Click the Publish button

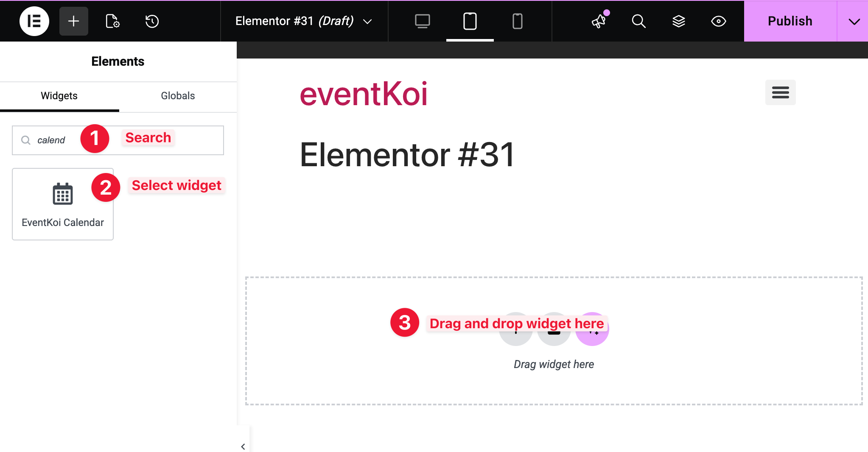click(790, 21)
